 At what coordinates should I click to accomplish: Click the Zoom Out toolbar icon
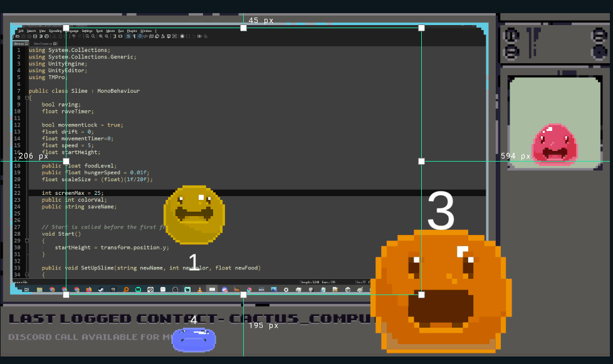coord(108,36)
